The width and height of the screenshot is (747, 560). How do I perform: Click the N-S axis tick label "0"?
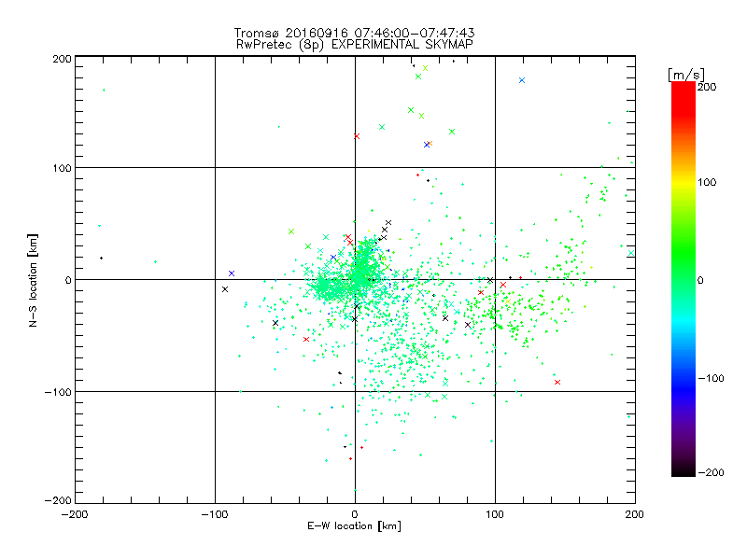pyautogui.click(x=68, y=280)
